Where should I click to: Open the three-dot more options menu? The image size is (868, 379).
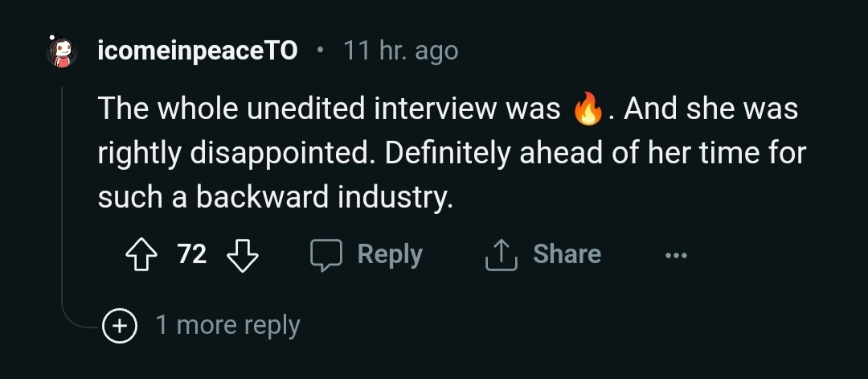[676, 256]
